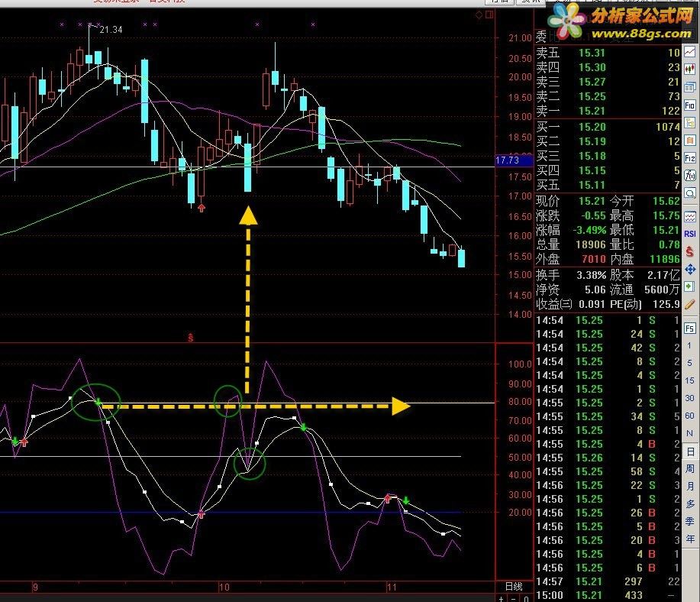Select the 月 monthly period

pos(690,486)
